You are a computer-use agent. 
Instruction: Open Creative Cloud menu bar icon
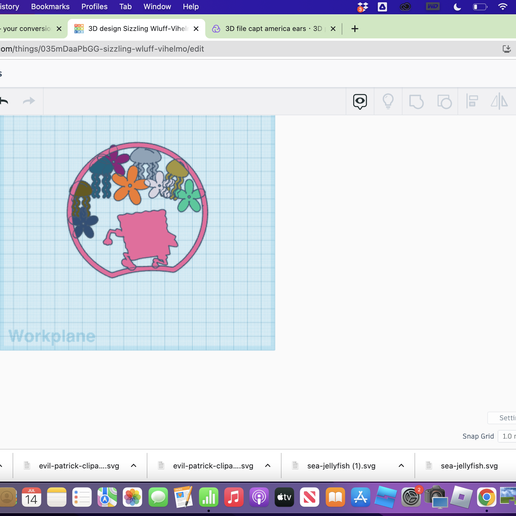pos(405,7)
